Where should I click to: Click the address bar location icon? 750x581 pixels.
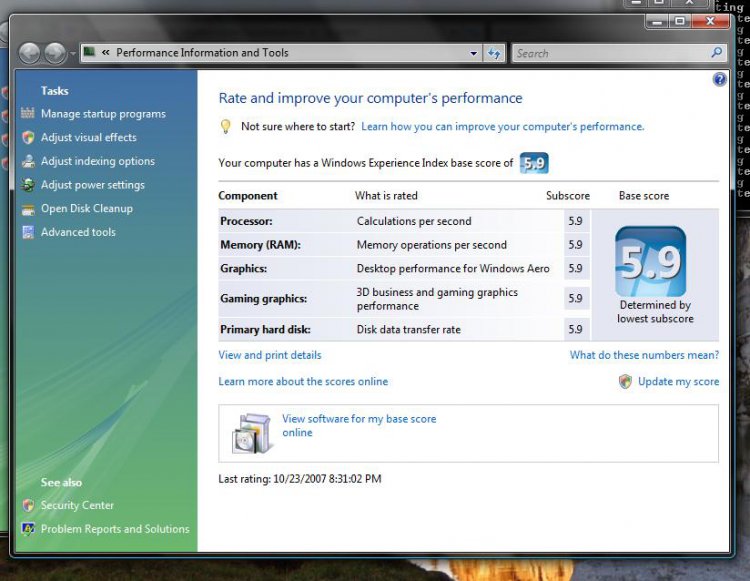(89, 52)
